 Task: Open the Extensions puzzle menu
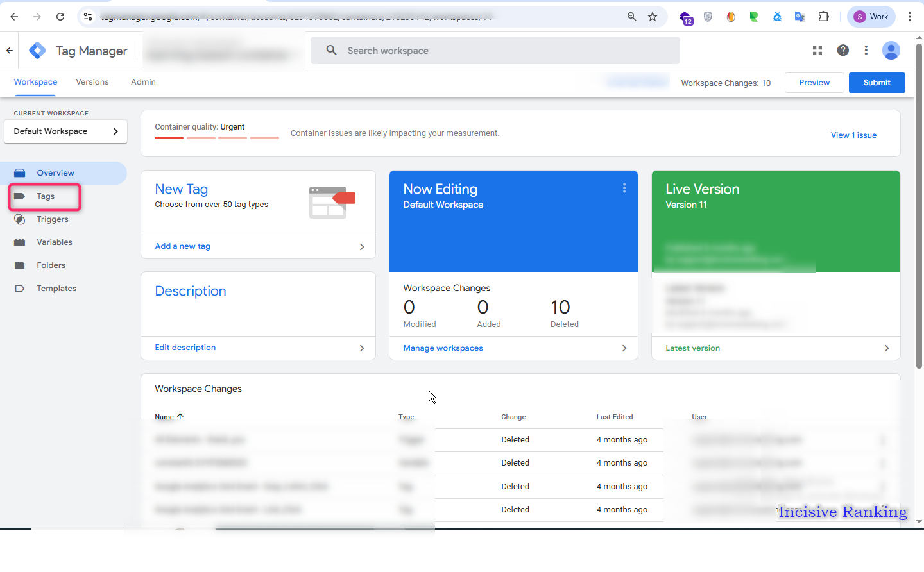click(x=824, y=17)
